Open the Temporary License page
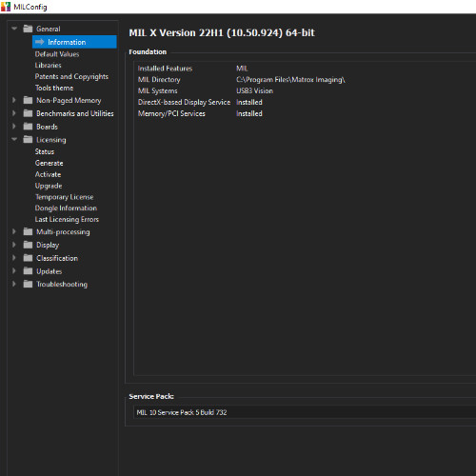 65,197
